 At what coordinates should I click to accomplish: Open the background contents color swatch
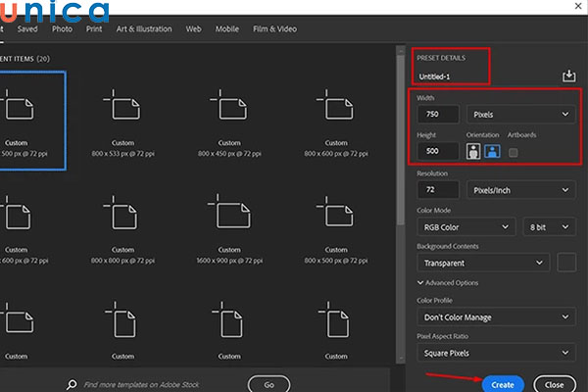(x=566, y=263)
